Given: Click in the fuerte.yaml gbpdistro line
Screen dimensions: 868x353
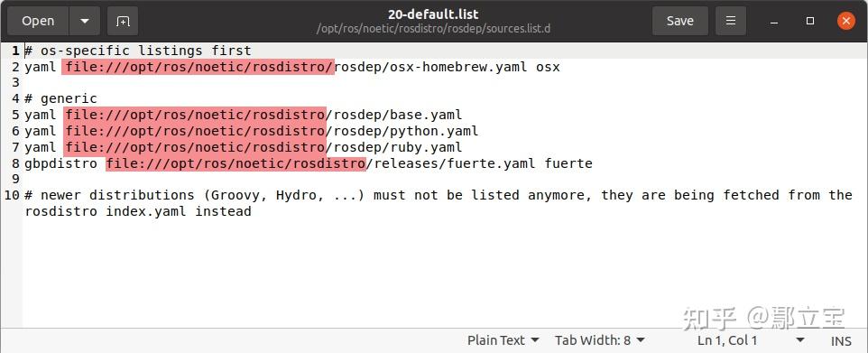Looking at the screenshot, I should pyautogui.click(x=309, y=163).
